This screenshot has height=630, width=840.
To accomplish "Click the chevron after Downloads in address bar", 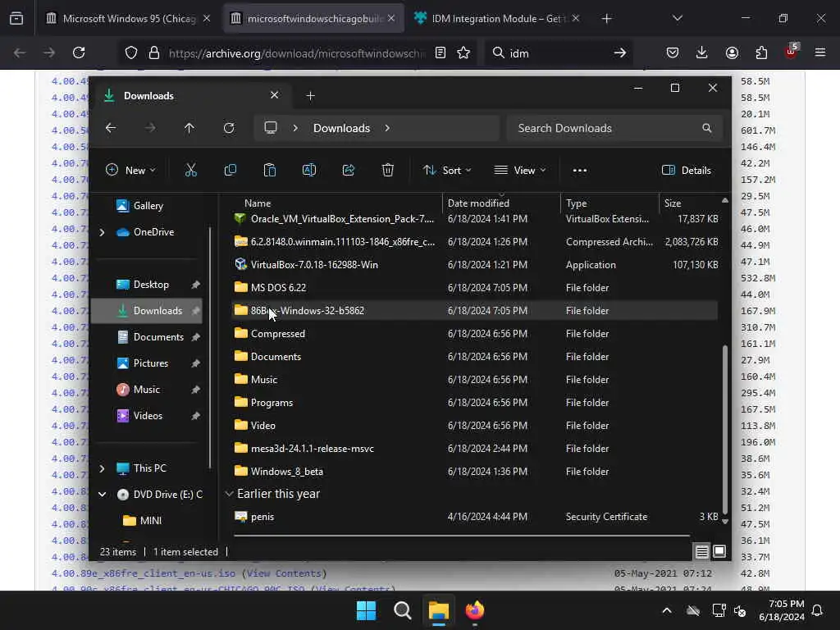I will tap(387, 128).
